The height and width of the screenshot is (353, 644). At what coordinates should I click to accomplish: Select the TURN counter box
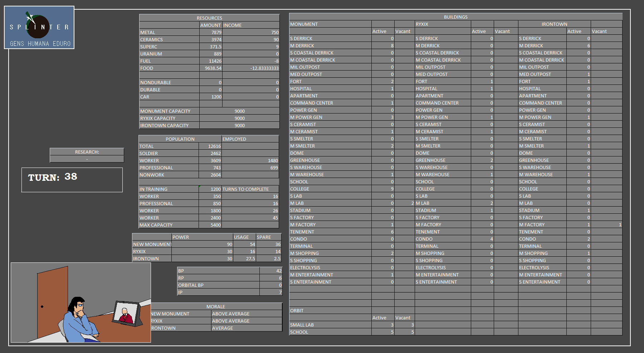(x=72, y=180)
